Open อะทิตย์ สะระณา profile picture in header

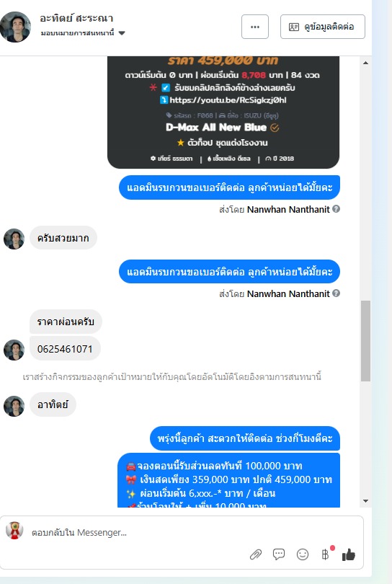coord(15,27)
